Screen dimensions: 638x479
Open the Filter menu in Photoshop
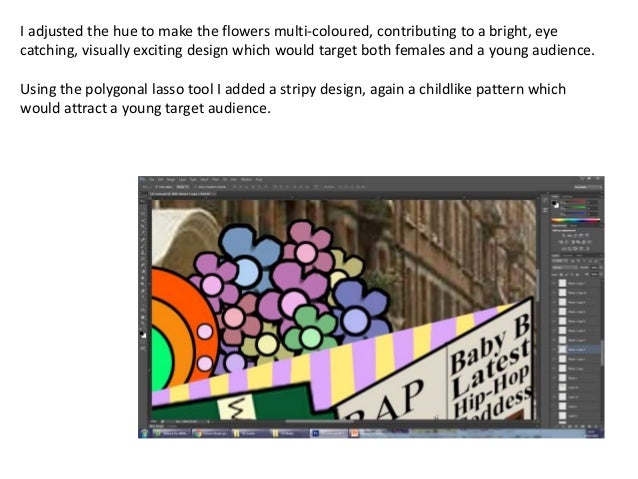click(215, 179)
